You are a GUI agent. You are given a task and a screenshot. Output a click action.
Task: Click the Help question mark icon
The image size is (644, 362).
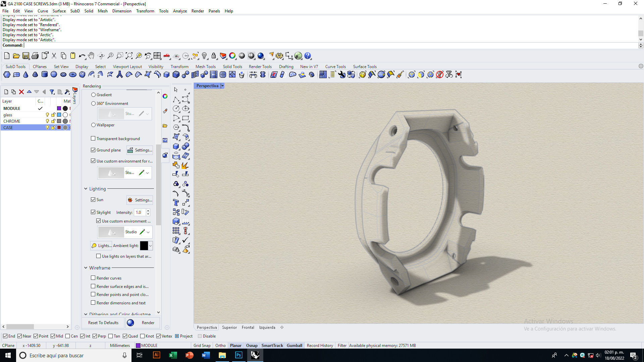pyautogui.click(x=308, y=56)
